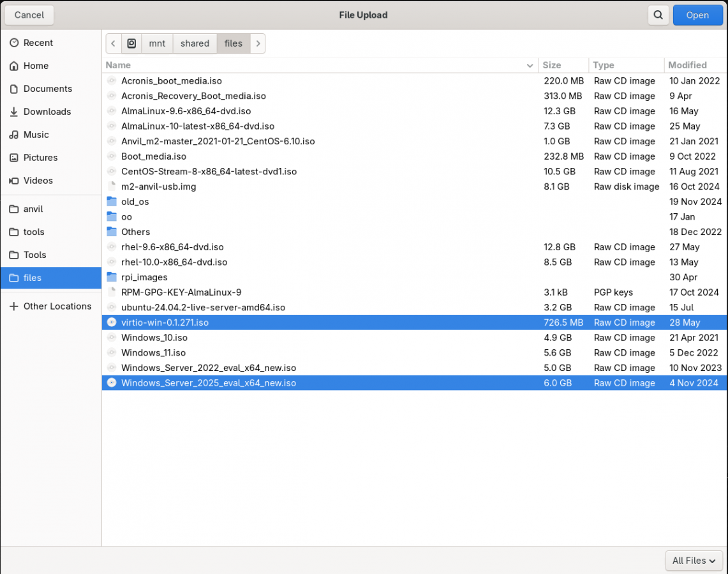Open the All Files filter dropdown
The image size is (728, 574).
pyautogui.click(x=694, y=561)
